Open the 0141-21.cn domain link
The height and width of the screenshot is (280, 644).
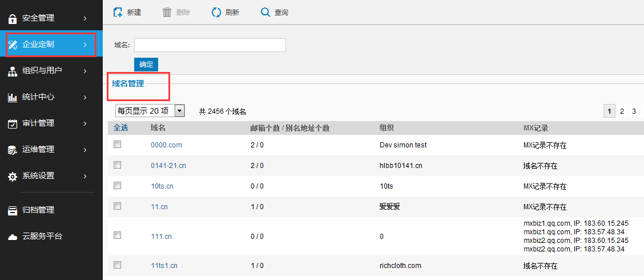(x=168, y=166)
